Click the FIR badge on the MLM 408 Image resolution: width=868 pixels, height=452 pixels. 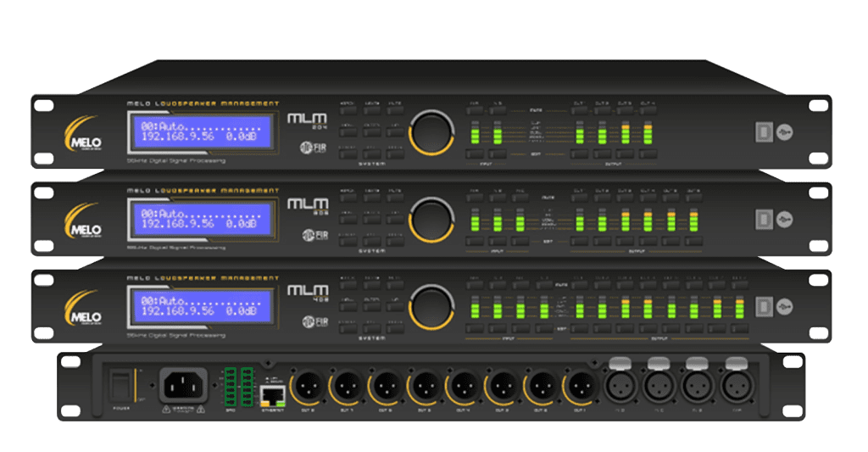pos(315,322)
